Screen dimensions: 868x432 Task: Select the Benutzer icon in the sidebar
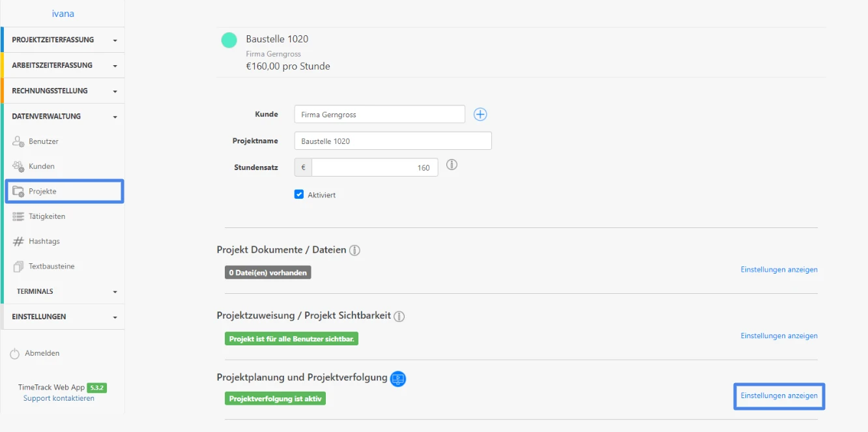(18, 141)
